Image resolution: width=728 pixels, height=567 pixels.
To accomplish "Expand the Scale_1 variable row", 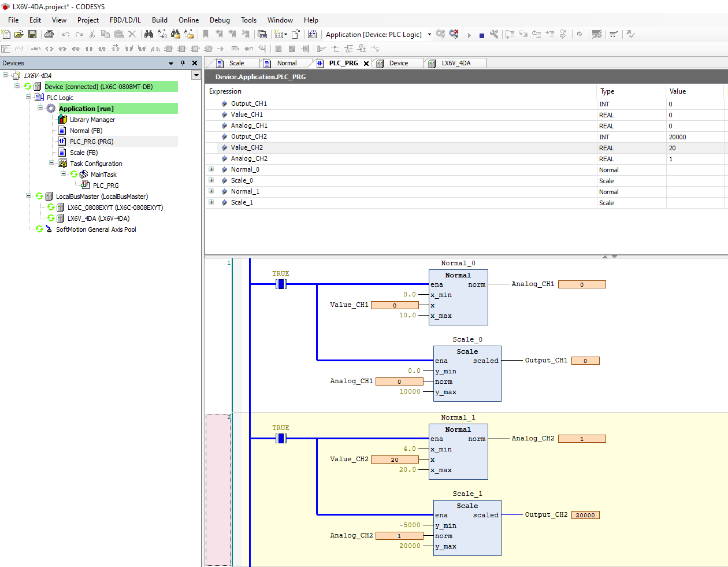I will coord(211,202).
